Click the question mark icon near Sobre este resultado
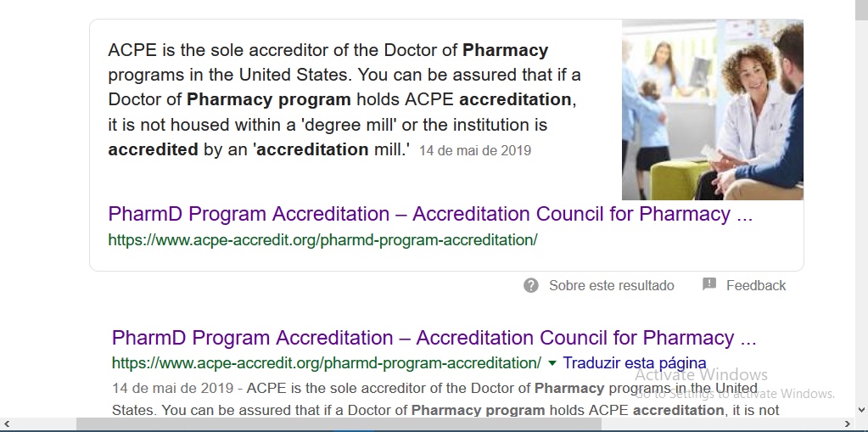 pyautogui.click(x=531, y=285)
